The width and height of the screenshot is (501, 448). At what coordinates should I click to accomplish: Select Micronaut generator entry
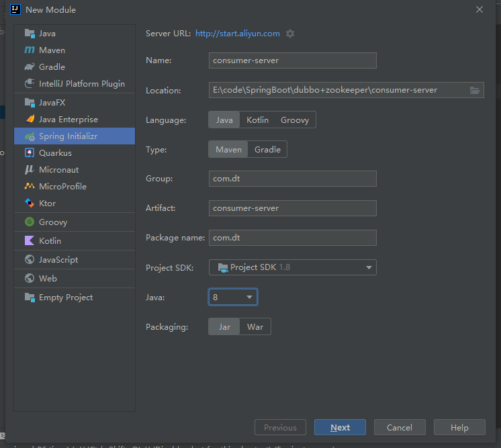point(75,170)
